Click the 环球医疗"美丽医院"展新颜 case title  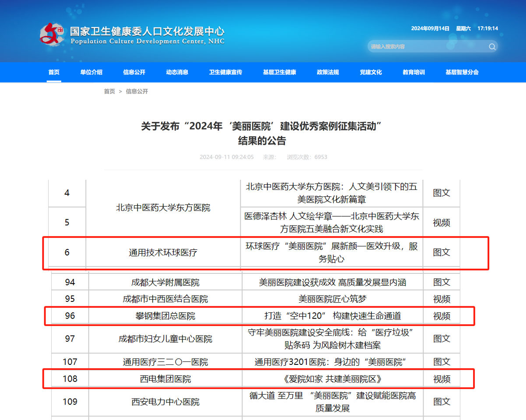pyautogui.click(x=331, y=252)
